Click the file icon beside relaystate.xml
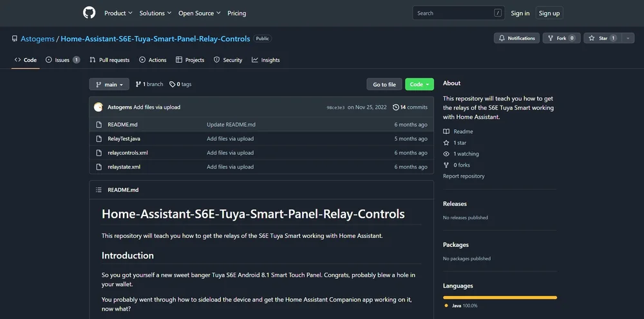The width and height of the screenshot is (644, 319). [x=99, y=167]
